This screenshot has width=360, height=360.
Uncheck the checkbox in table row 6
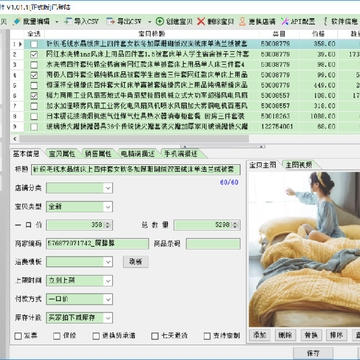(34, 96)
